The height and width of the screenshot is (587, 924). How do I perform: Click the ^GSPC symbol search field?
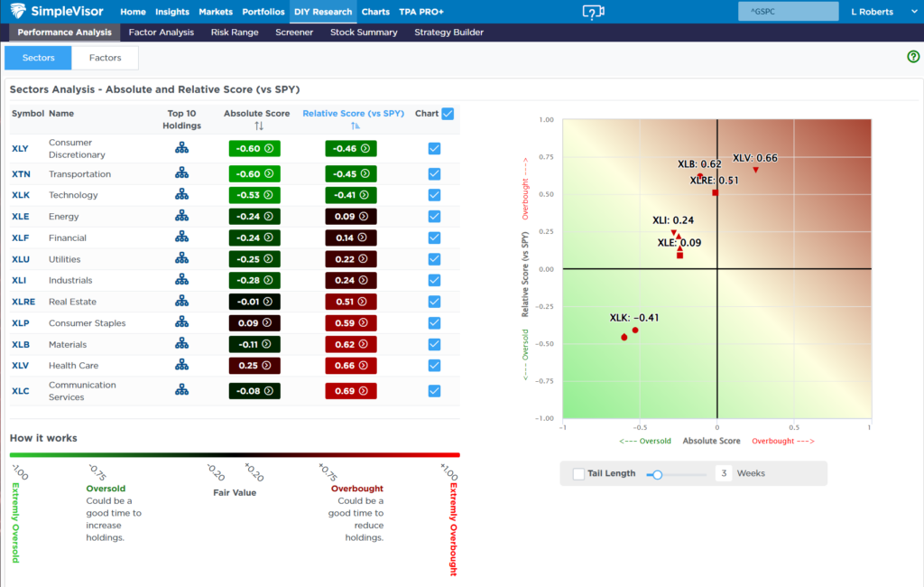(x=788, y=11)
